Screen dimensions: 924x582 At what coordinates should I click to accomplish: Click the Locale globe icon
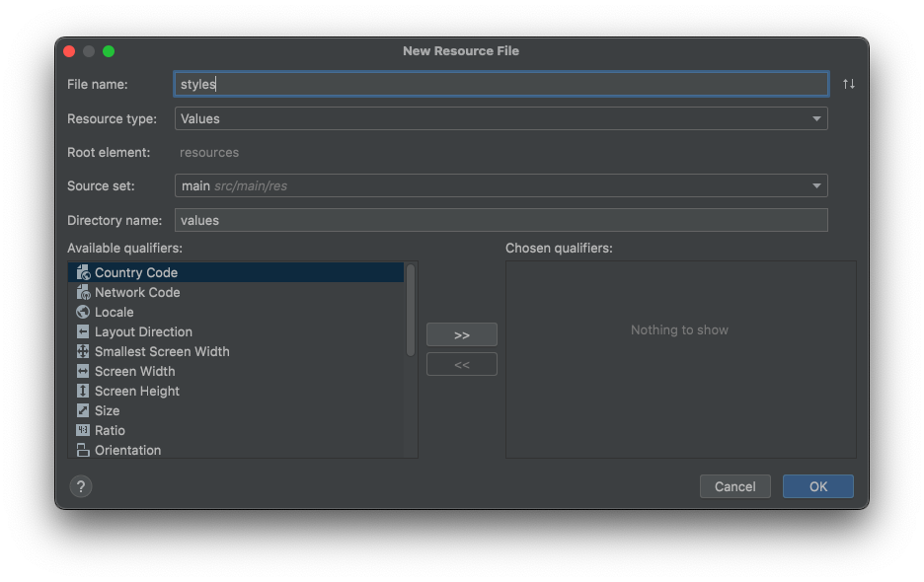[x=83, y=312]
